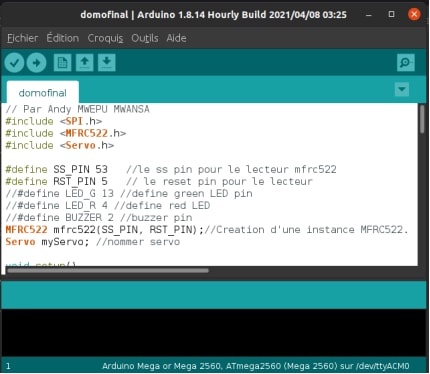Maximize the Arduino window
Image resolution: width=430 pixels, height=374 pixels.
[391, 14]
